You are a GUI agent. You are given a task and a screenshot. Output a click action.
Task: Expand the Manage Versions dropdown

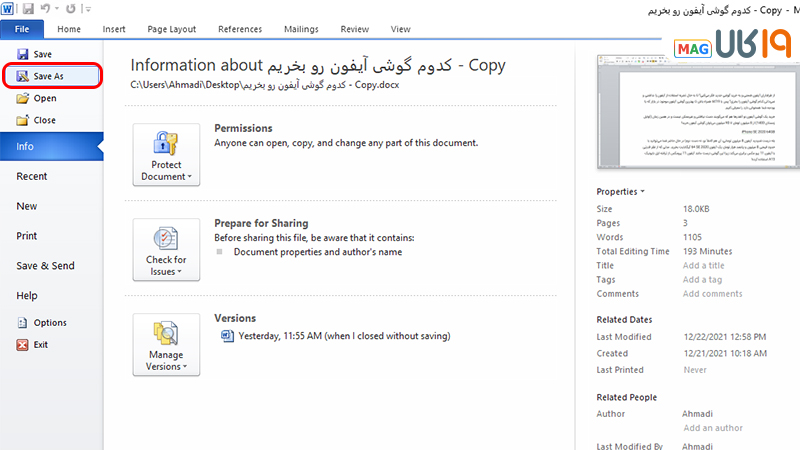tap(166, 344)
